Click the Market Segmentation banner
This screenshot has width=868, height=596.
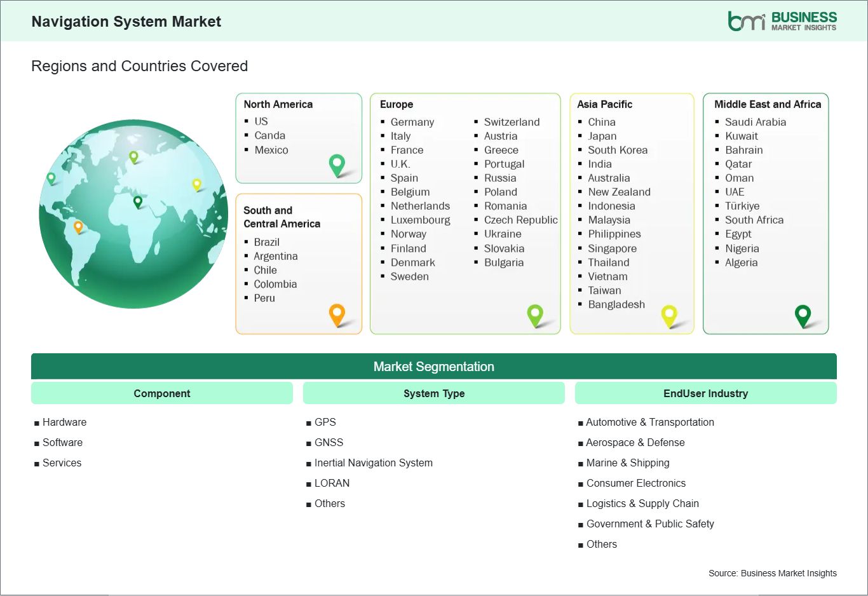coord(434,367)
